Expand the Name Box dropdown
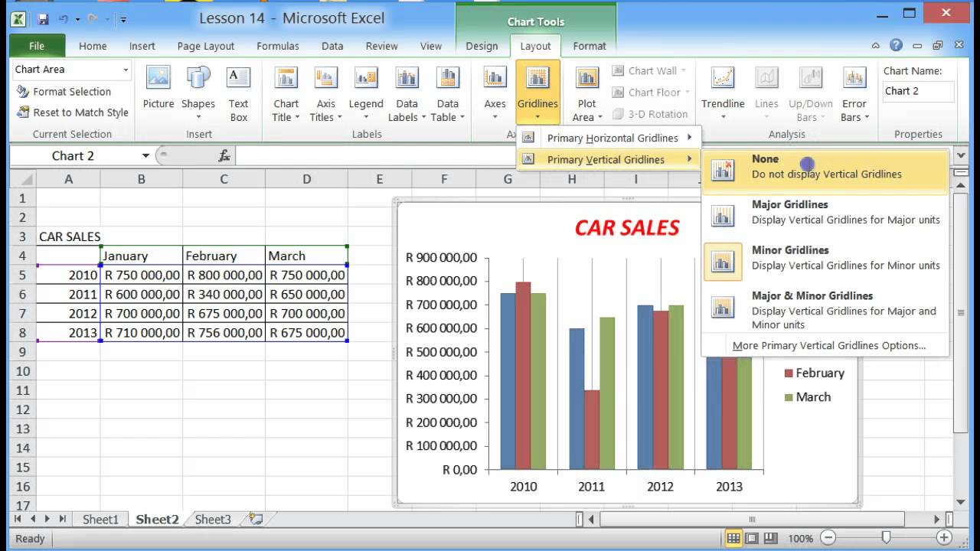The height and width of the screenshot is (551, 980). coord(145,155)
